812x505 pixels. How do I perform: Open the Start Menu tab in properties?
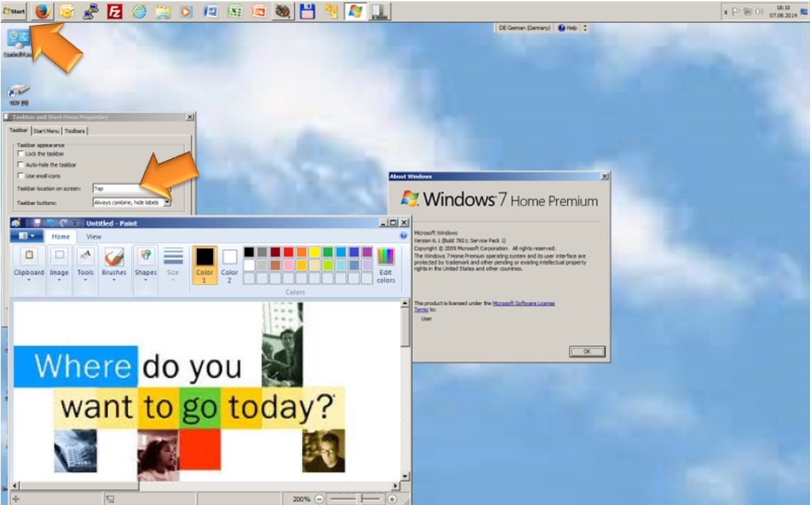click(46, 131)
